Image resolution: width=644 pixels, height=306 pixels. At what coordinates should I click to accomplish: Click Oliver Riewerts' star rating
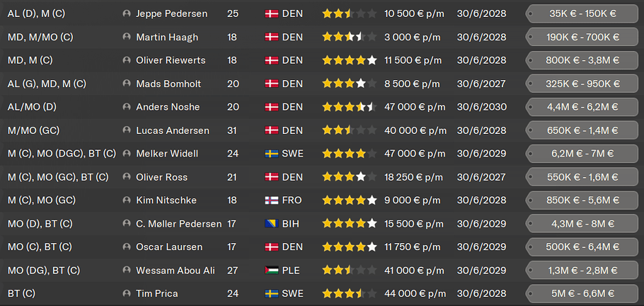(x=349, y=60)
